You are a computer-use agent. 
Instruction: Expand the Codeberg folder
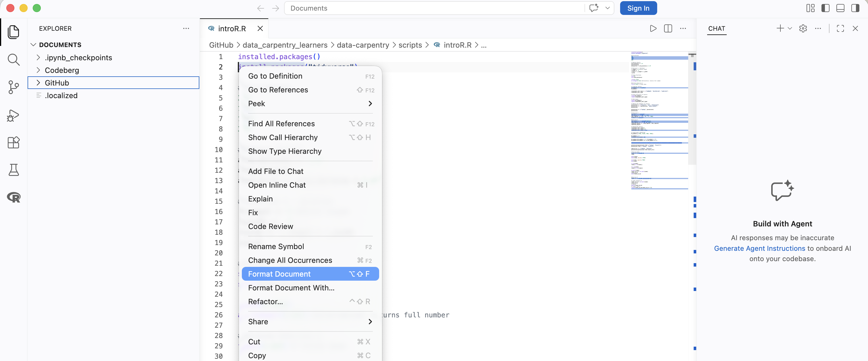pos(62,70)
